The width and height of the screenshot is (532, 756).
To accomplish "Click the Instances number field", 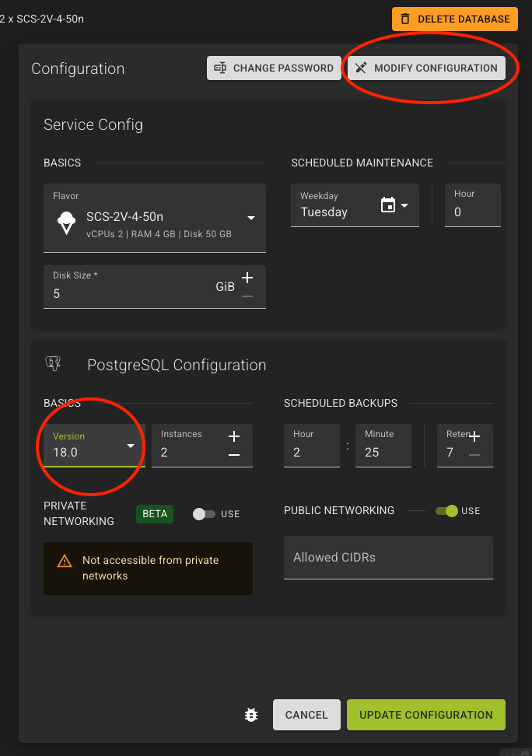I will (x=201, y=446).
